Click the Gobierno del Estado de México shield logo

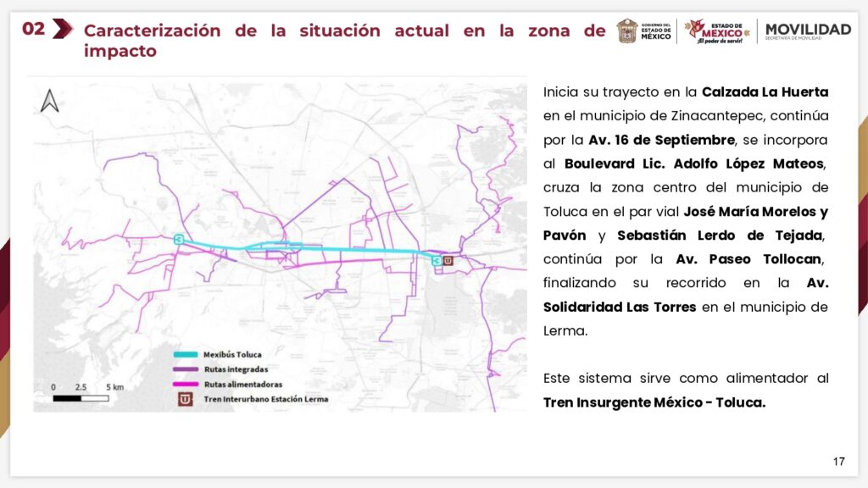click(630, 30)
